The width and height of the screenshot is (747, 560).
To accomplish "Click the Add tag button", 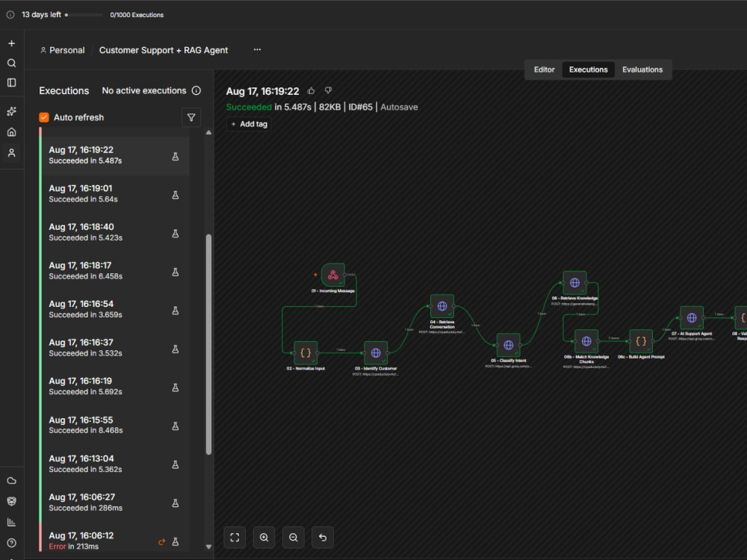I will 249,124.
